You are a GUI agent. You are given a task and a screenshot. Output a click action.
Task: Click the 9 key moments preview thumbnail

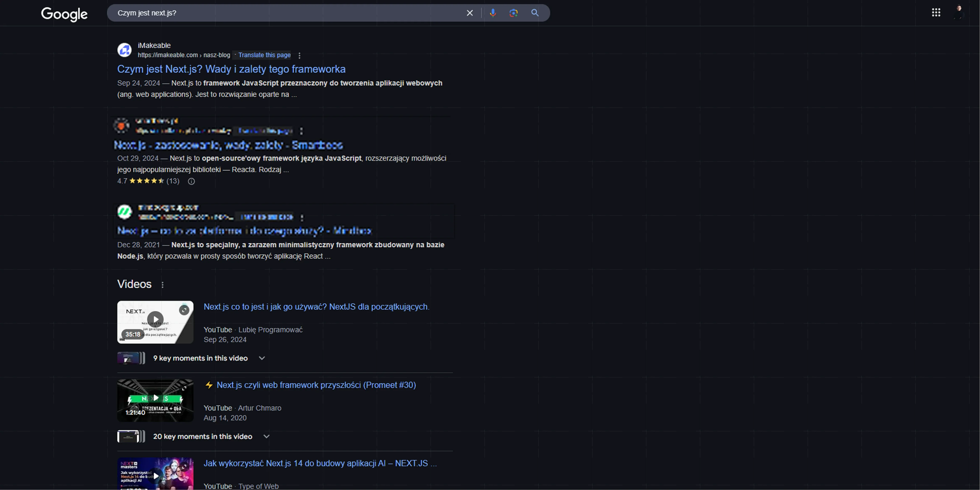click(131, 358)
